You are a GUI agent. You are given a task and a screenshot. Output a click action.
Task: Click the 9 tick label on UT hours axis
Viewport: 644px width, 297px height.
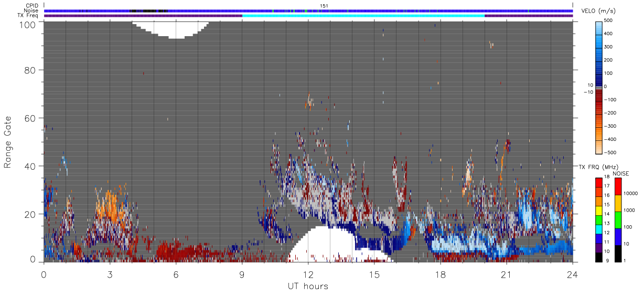coord(242,274)
